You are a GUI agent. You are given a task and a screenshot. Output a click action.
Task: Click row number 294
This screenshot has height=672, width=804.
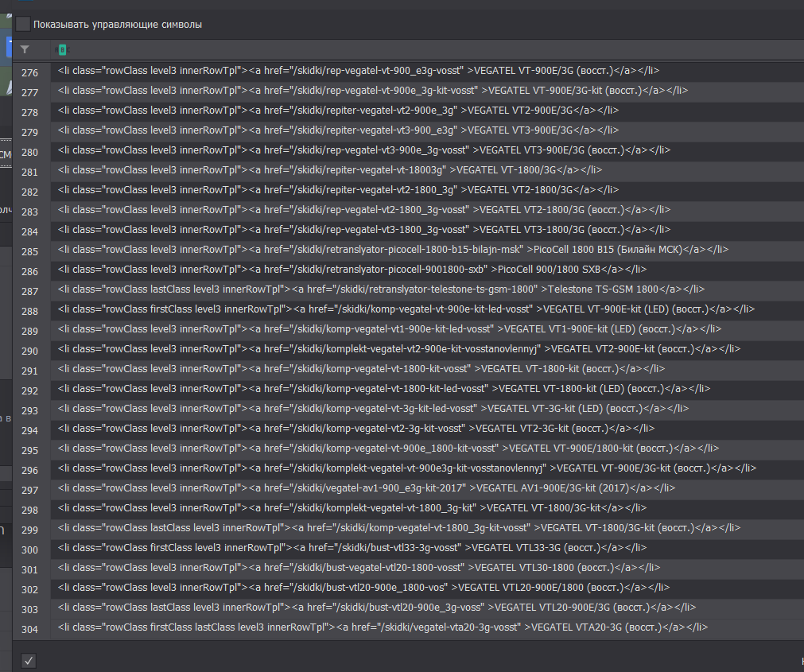[31, 430]
